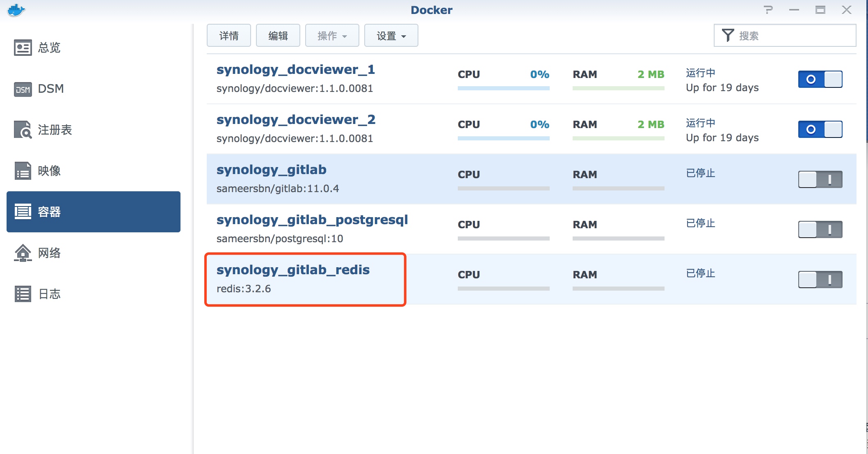This screenshot has width=868, height=454.
Task: Select the 日志 log section
Action: [49, 294]
